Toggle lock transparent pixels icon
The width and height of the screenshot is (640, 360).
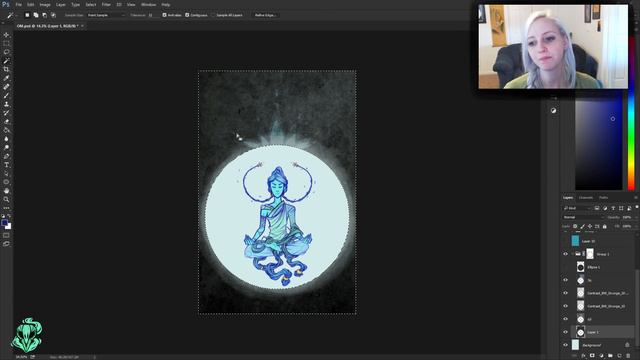(575, 226)
